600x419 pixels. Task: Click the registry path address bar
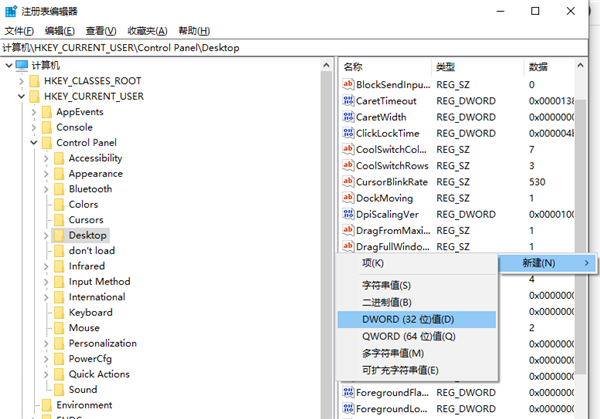click(x=294, y=48)
